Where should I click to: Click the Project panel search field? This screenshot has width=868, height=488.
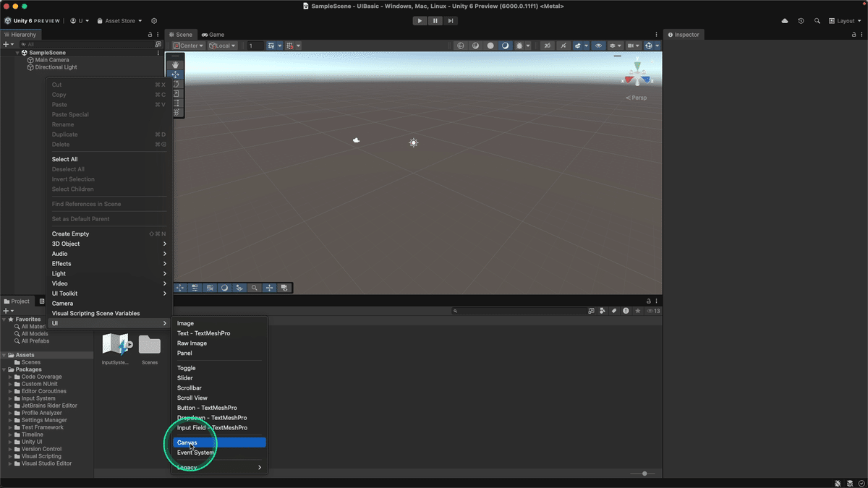(518, 311)
